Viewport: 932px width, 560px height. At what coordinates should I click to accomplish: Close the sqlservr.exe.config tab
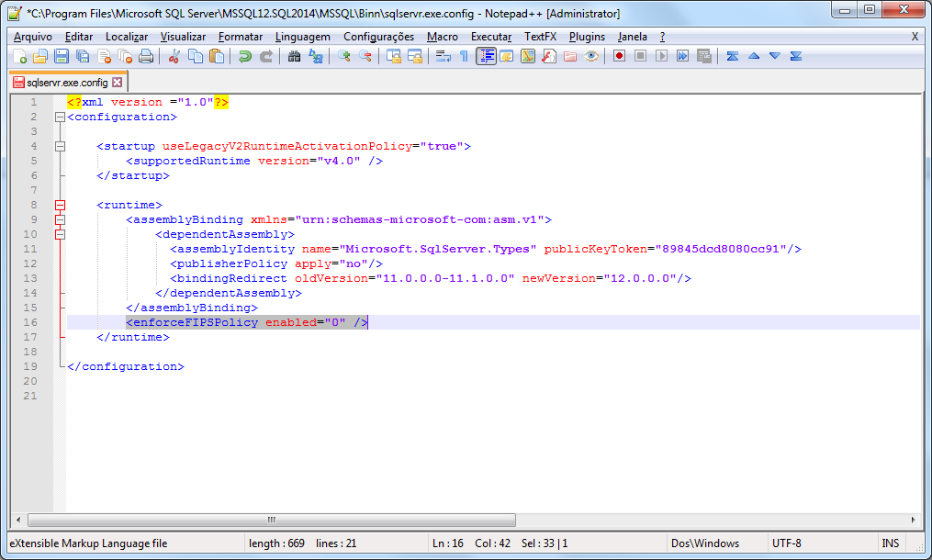[118, 82]
